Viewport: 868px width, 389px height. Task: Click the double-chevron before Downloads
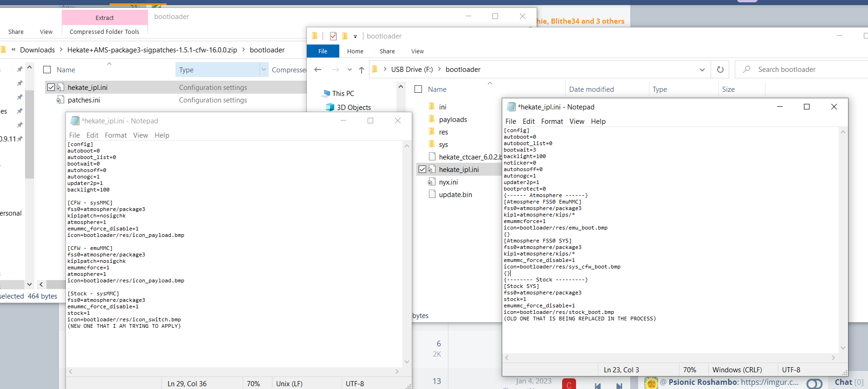click(13, 50)
